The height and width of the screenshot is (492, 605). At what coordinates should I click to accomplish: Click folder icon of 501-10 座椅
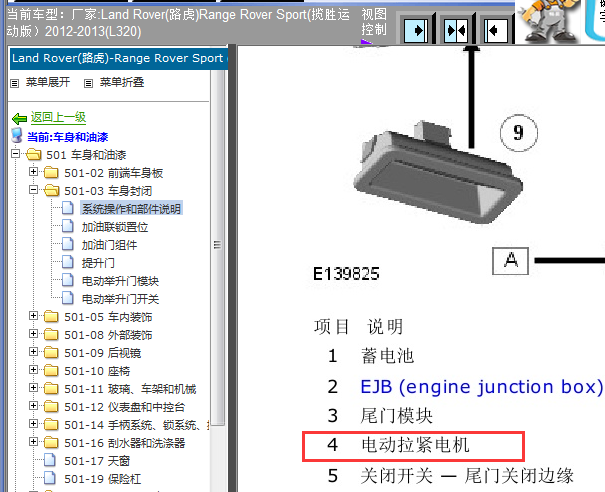(x=51, y=371)
